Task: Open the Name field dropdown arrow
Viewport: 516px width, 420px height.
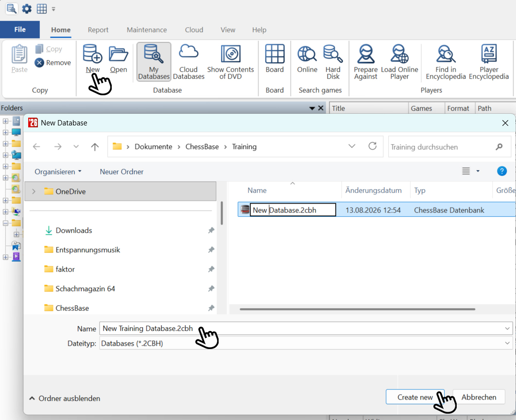Action: (x=507, y=329)
